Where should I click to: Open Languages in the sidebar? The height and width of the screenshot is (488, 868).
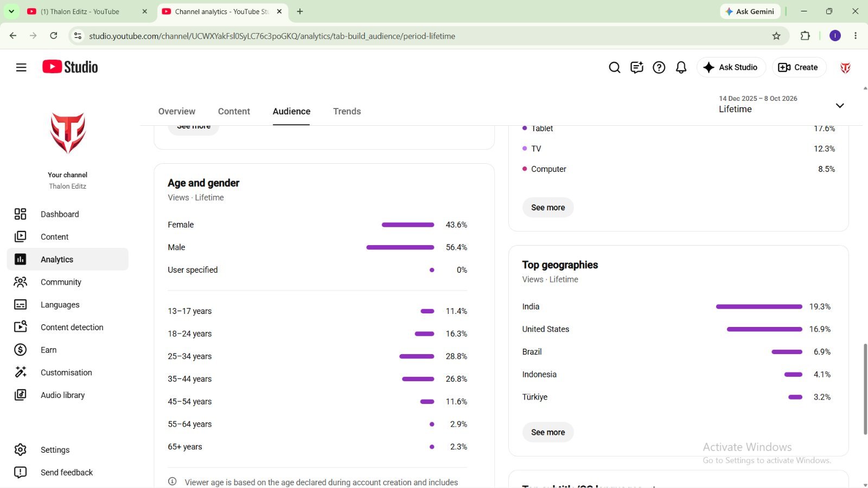(x=68, y=305)
